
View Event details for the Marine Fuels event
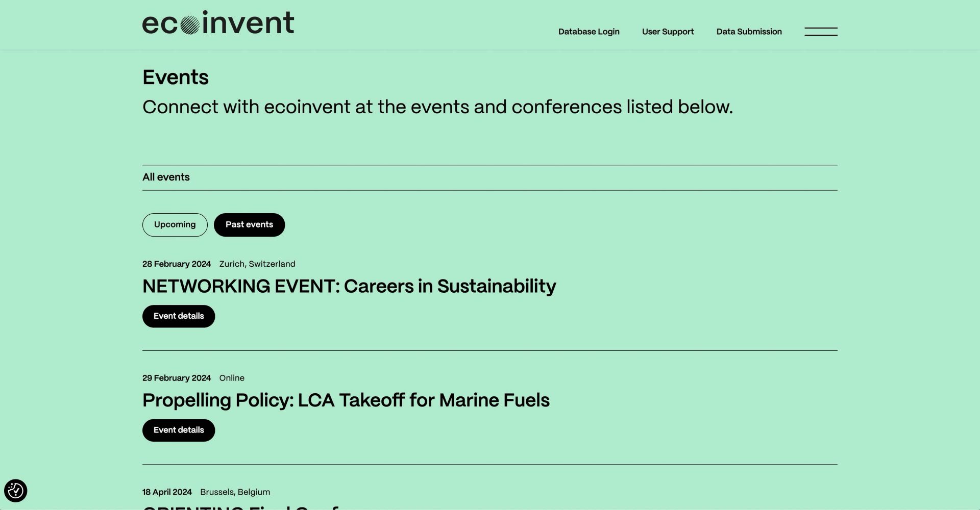click(x=179, y=430)
